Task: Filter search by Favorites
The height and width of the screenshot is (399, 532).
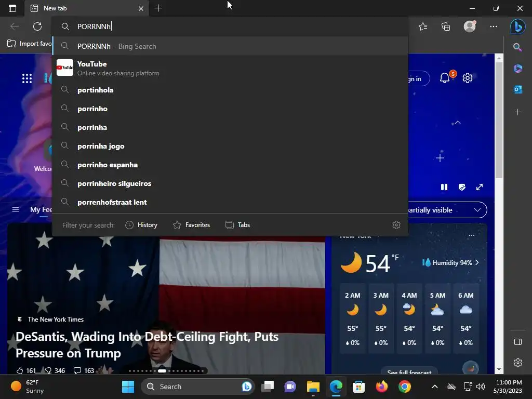Action: click(x=191, y=225)
